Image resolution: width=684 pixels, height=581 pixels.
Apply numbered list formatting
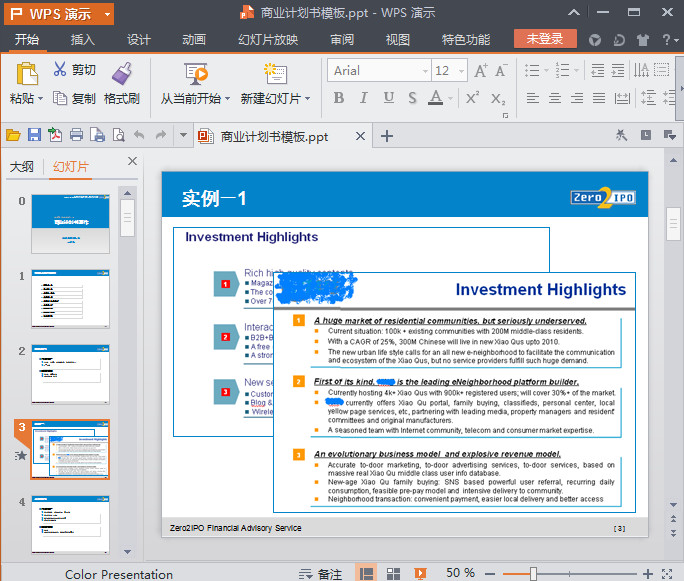pyautogui.click(x=563, y=70)
